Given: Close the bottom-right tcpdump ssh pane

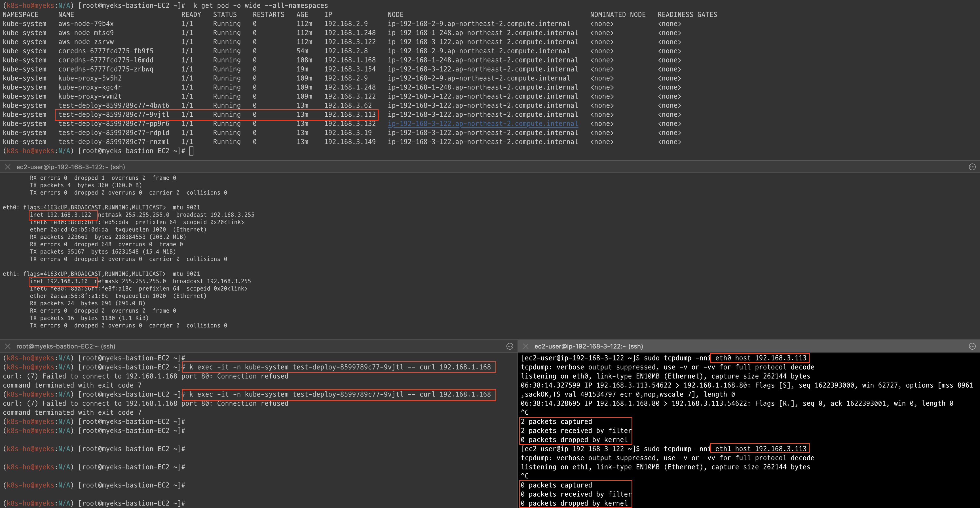Looking at the screenshot, I should pyautogui.click(x=526, y=346).
